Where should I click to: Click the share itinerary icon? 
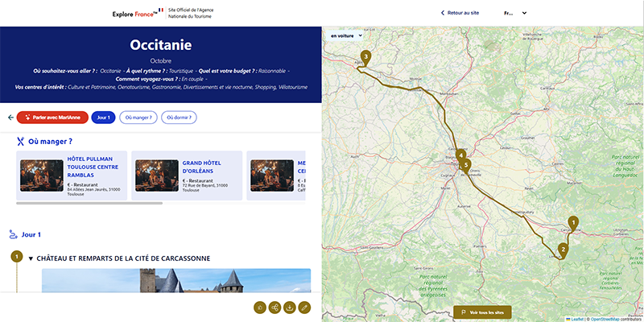[275, 307]
